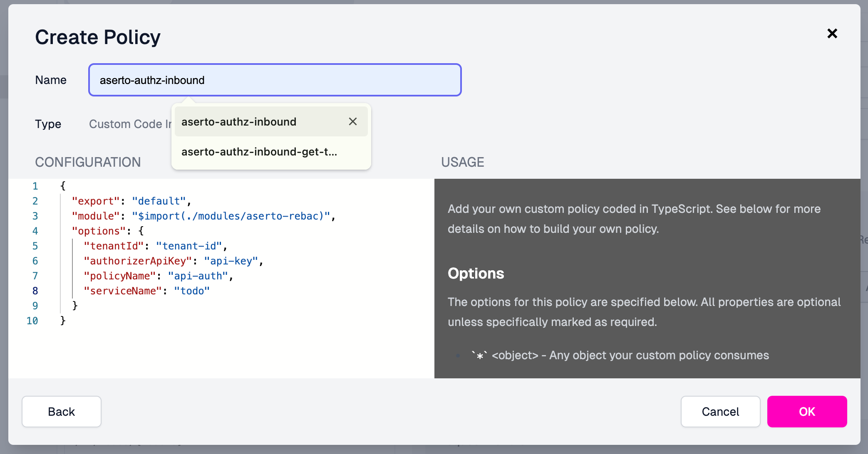Click the CONFIGURATION section label
Screen dimensions: 868x454
pos(88,162)
